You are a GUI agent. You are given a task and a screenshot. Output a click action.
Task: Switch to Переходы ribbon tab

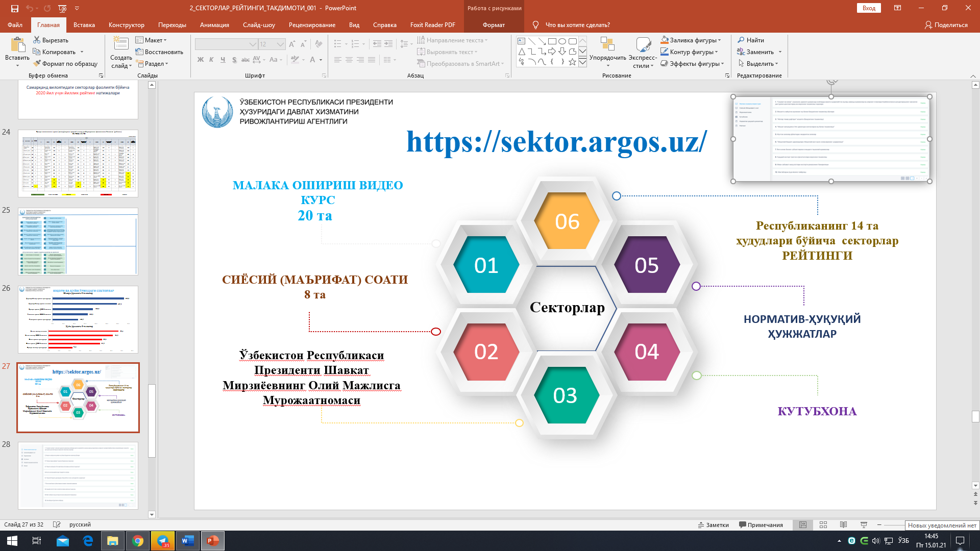point(172,24)
